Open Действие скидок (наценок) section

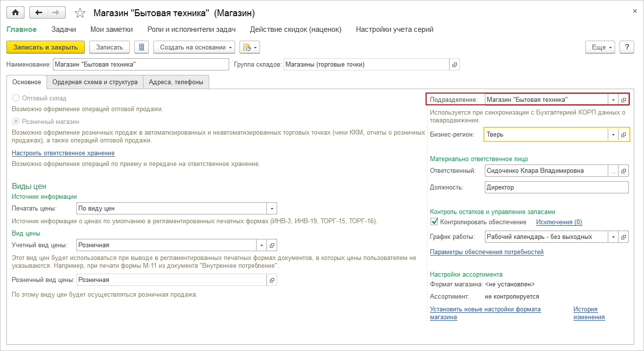coord(296,29)
